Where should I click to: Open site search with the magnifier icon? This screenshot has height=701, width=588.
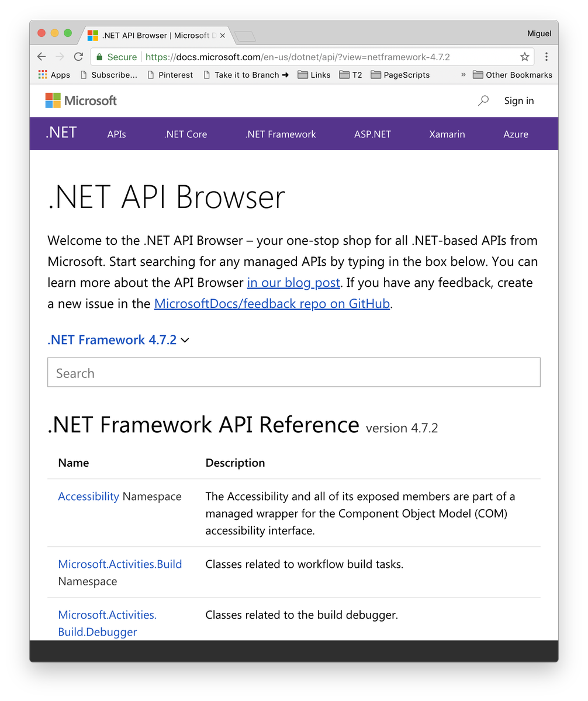click(x=483, y=100)
